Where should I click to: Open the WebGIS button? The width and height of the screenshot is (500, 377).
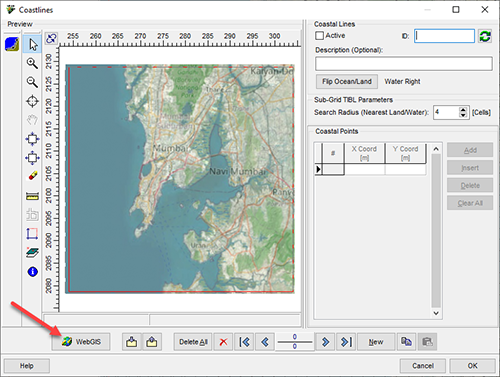tap(81, 342)
